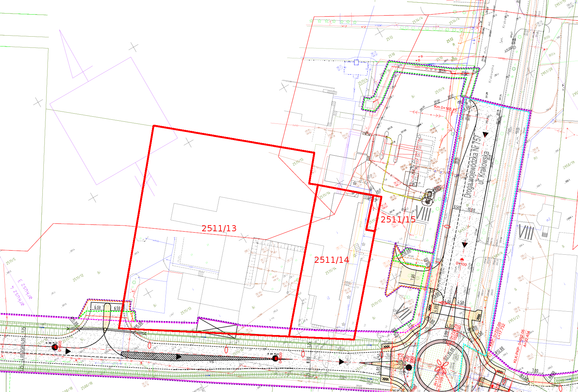This screenshot has width=578, height=392.
Task: Click the red A=32.404 parameter text
Action: (x=527, y=339)
